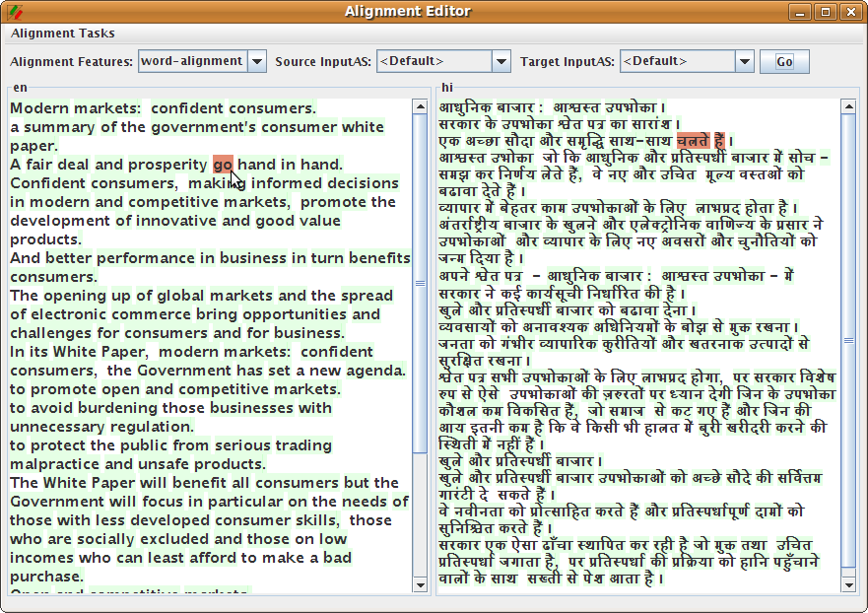Click the Hindi pane vertical scrollbar thumb

848,340
